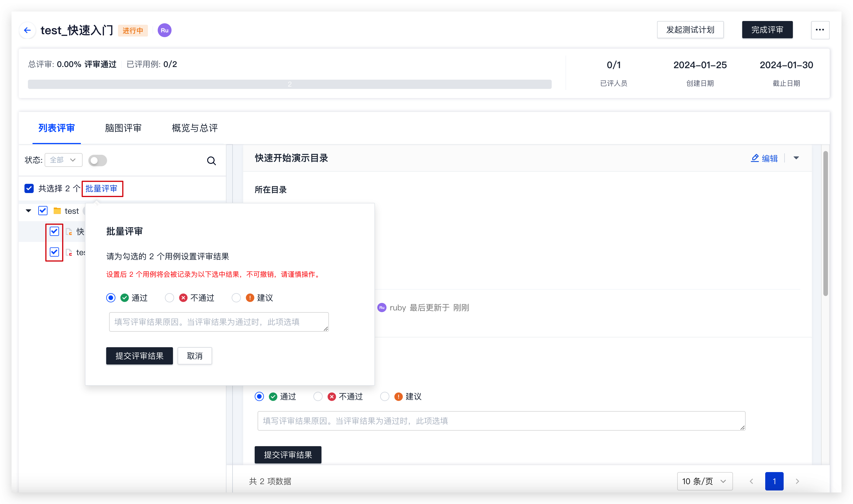The width and height of the screenshot is (853, 504).
Task: Click the case file icon in tes row
Action: 69,252
